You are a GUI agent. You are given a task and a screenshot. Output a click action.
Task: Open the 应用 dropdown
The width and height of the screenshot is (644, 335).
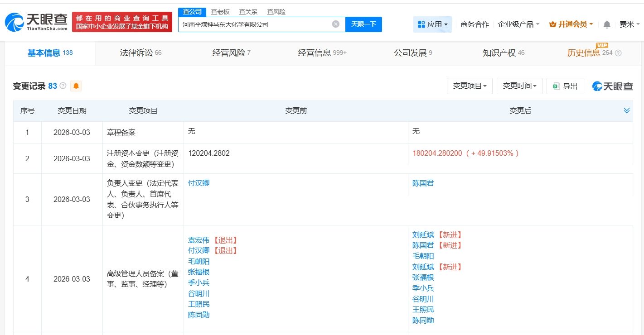[x=432, y=24]
